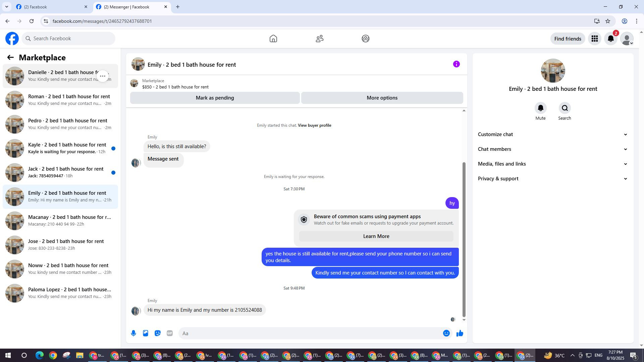Screen dimensions: 644x362
Task: Expand the Media, files and links section
Action: [552, 164]
